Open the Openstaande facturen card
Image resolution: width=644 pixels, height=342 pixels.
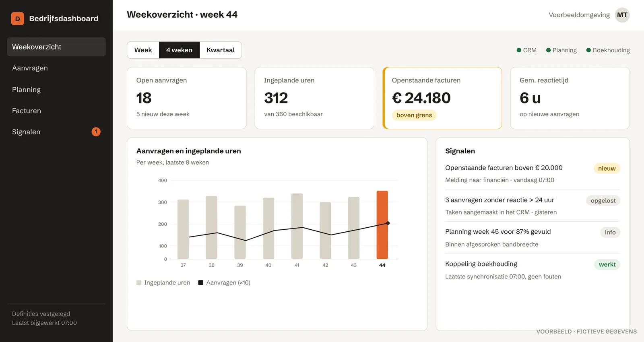tap(442, 98)
